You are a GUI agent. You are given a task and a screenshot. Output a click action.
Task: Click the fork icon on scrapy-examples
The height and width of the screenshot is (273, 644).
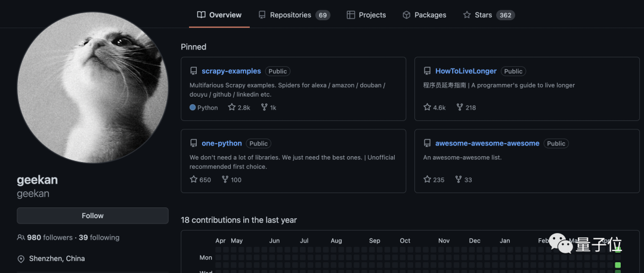click(x=264, y=107)
